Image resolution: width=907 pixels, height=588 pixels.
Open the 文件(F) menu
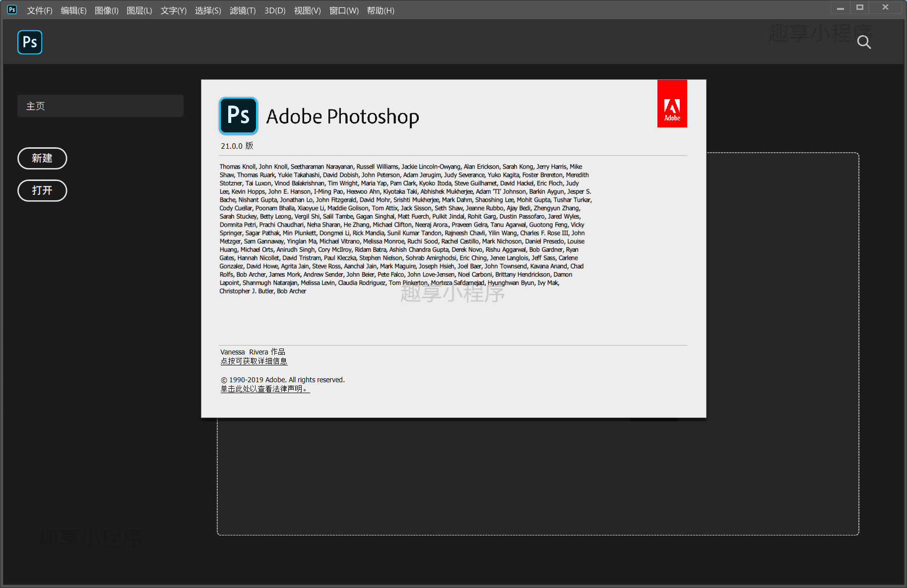40,10
